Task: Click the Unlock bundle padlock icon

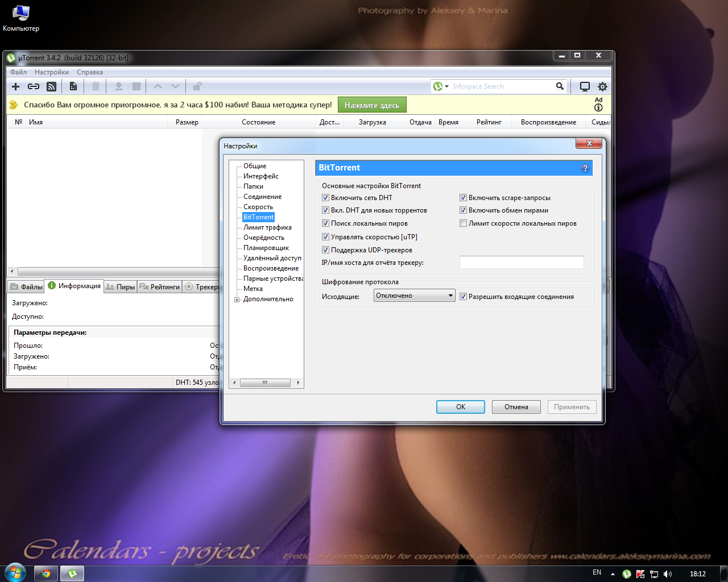Action: click(197, 86)
